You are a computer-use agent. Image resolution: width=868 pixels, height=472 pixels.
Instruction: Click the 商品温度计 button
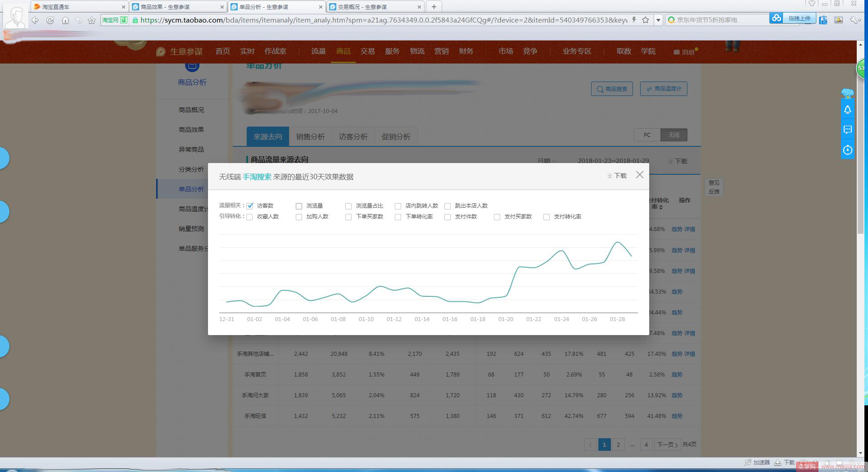664,89
